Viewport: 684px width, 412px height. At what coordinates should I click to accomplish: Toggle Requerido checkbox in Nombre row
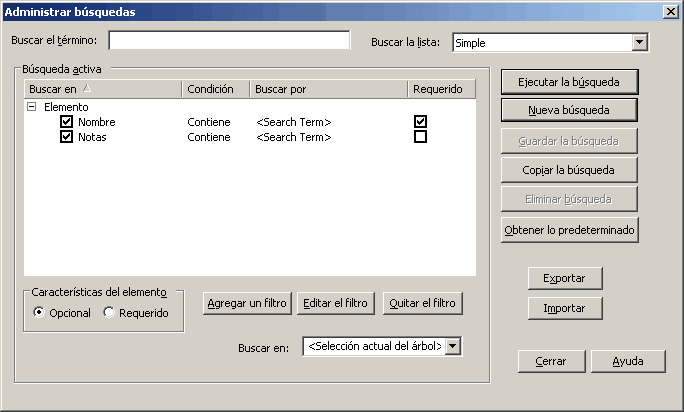point(421,121)
